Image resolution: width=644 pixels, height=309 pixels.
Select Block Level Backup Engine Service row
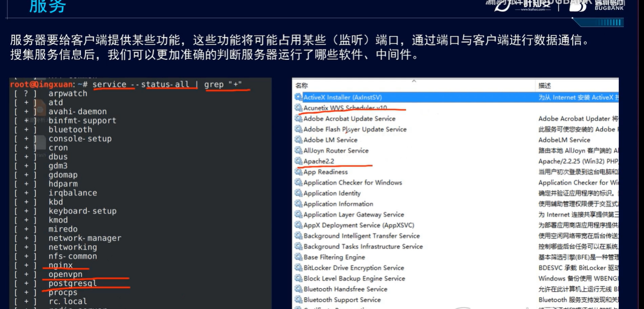[x=455, y=278]
